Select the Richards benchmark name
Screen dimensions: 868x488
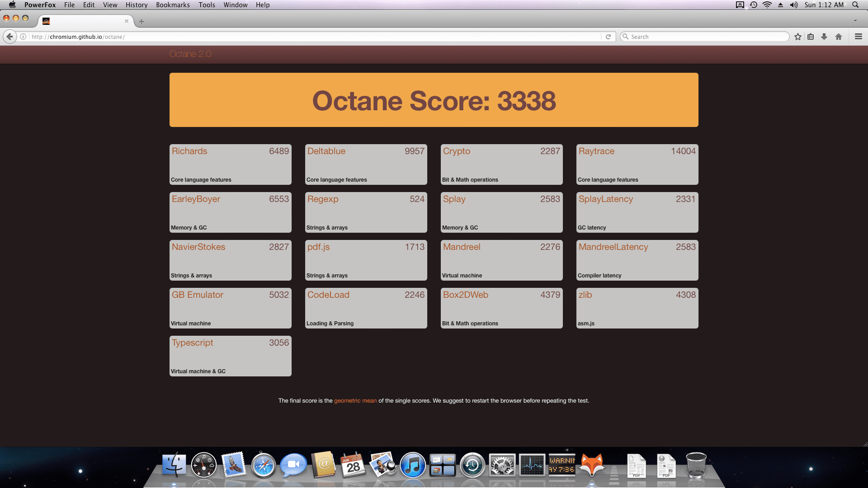[x=189, y=151]
